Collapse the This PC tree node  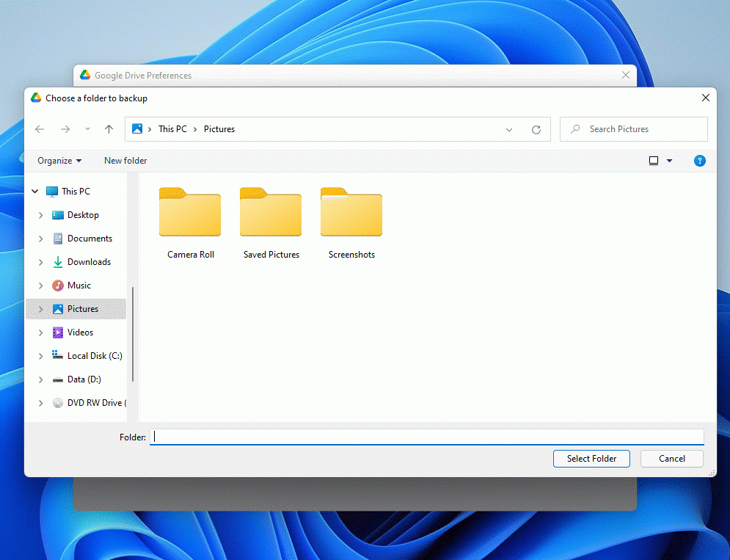[34, 192]
